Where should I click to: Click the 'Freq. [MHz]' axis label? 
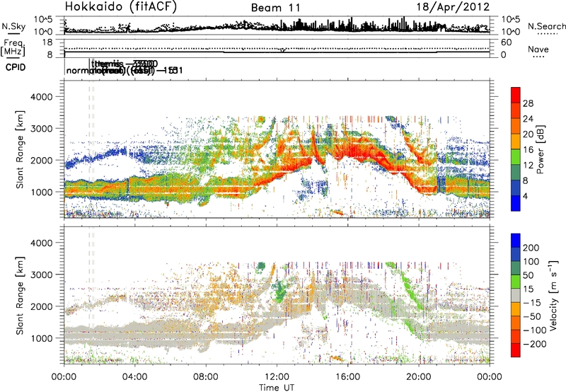(x=13, y=48)
